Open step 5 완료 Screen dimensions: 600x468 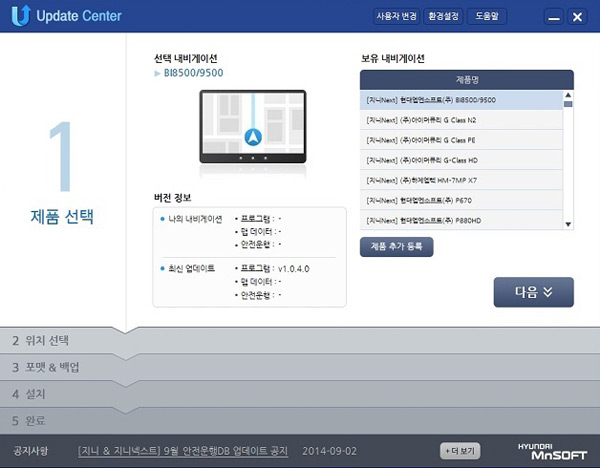(x=300, y=421)
